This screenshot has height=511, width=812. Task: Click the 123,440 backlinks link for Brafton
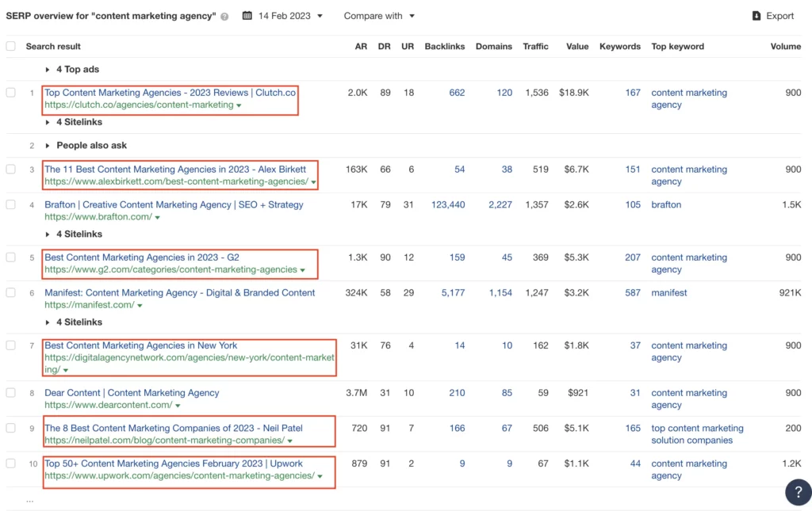pyautogui.click(x=448, y=204)
